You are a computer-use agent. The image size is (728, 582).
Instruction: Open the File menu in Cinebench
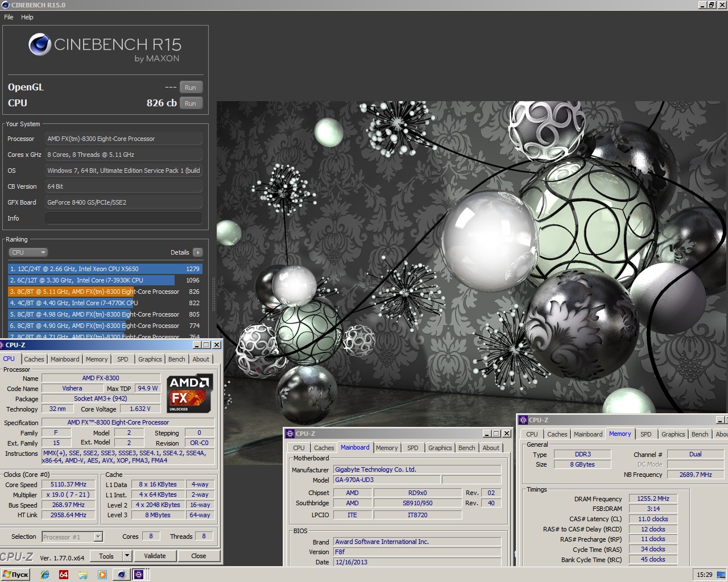tap(9, 17)
